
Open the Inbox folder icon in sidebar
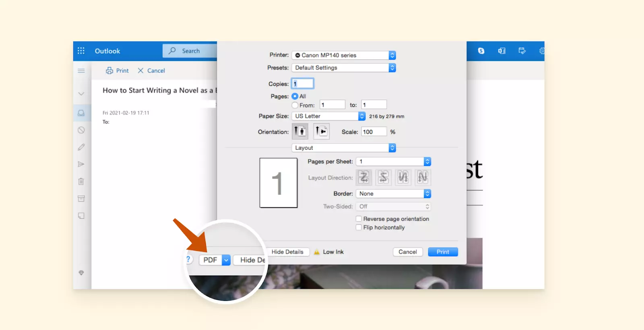pos(81,113)
